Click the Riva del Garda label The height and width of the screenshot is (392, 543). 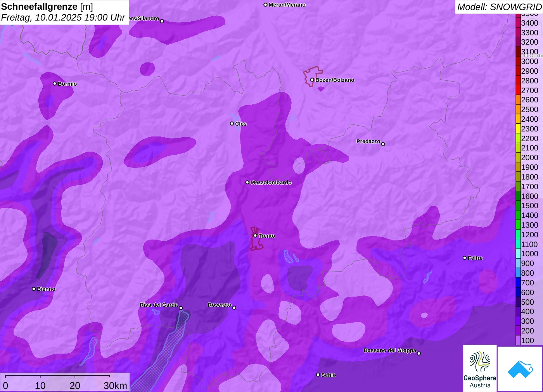[159, 305]
